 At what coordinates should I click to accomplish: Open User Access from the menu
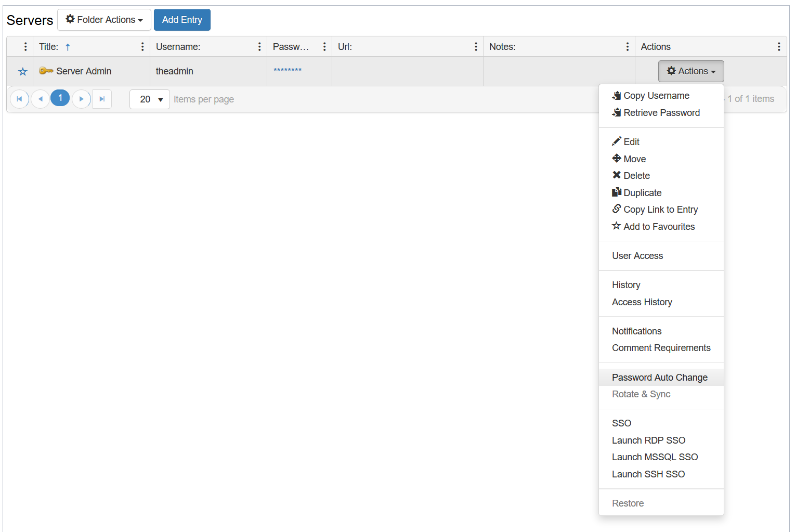click(661, 256)
